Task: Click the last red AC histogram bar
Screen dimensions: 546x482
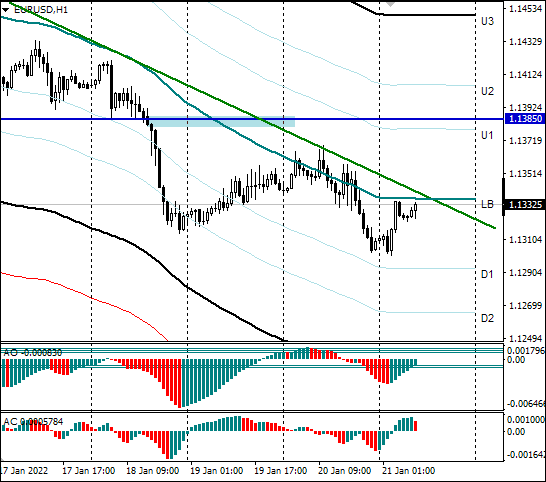Action: coord(415,426)
